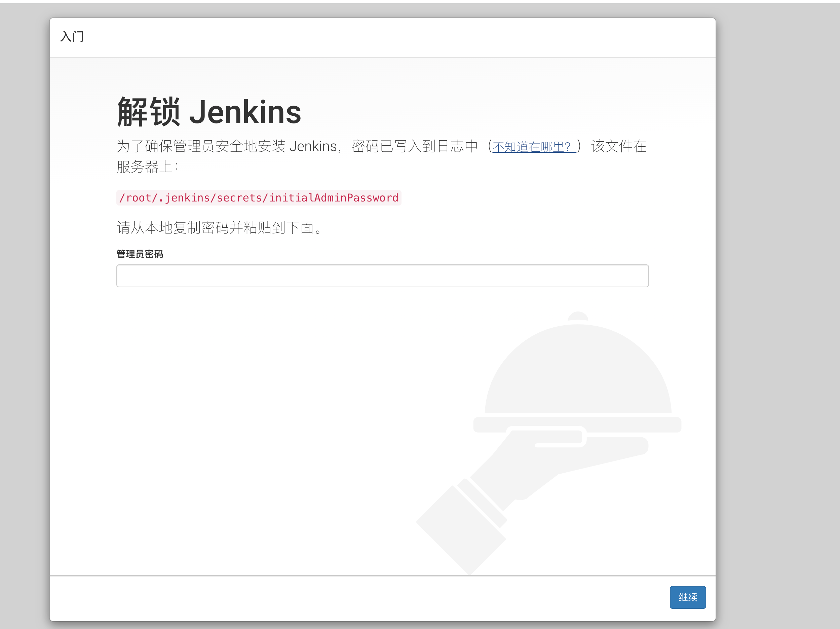
Task: Click the 入门 header label
Action: point(72,37)
